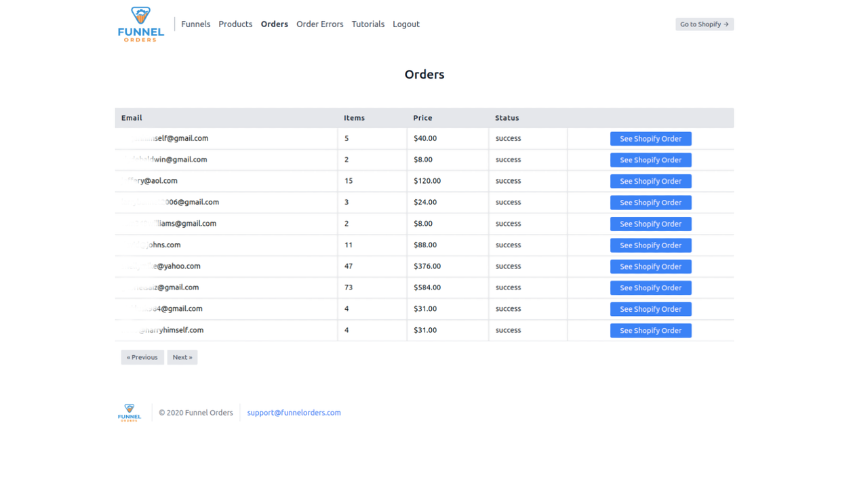Click the Next pagination button
868x488 pixels.
coord(182,357)
